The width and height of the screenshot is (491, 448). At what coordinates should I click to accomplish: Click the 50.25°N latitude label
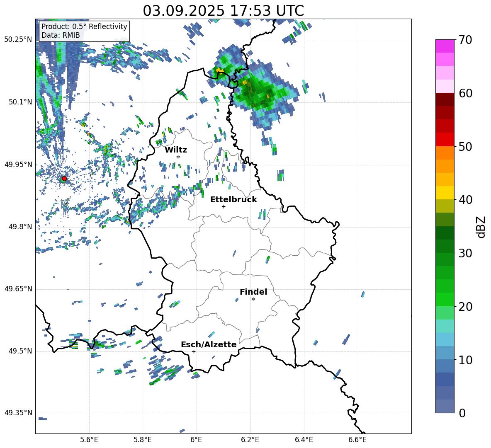[x=18, y=40]
